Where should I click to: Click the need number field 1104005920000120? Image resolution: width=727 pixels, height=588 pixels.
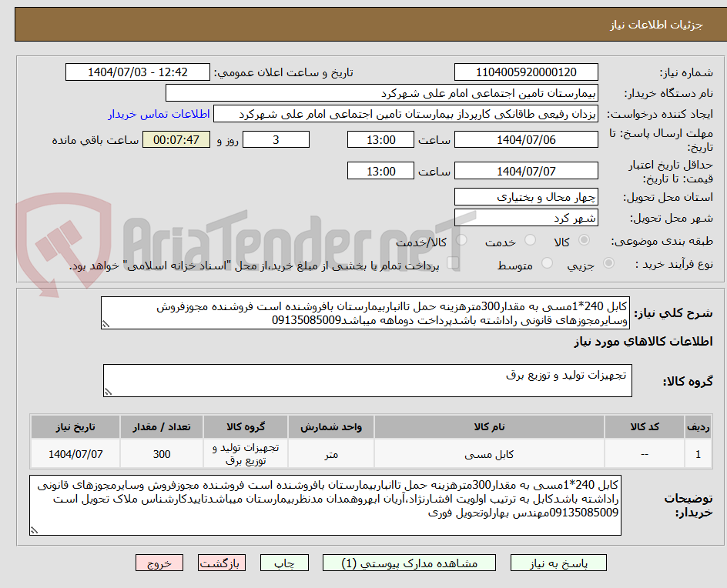(527, 72)
